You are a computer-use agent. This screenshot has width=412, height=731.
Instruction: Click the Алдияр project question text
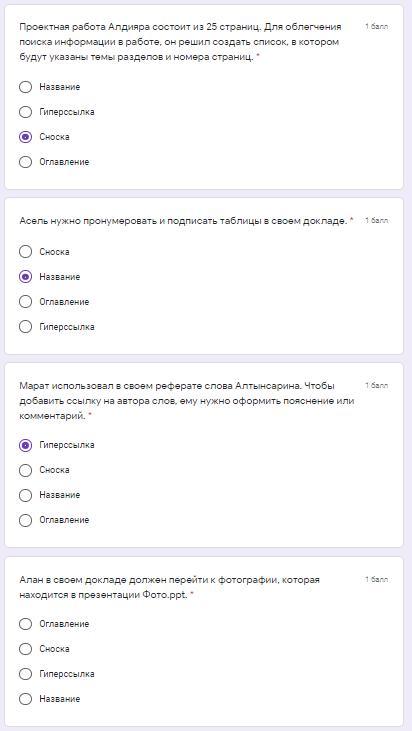click(180, 42)
